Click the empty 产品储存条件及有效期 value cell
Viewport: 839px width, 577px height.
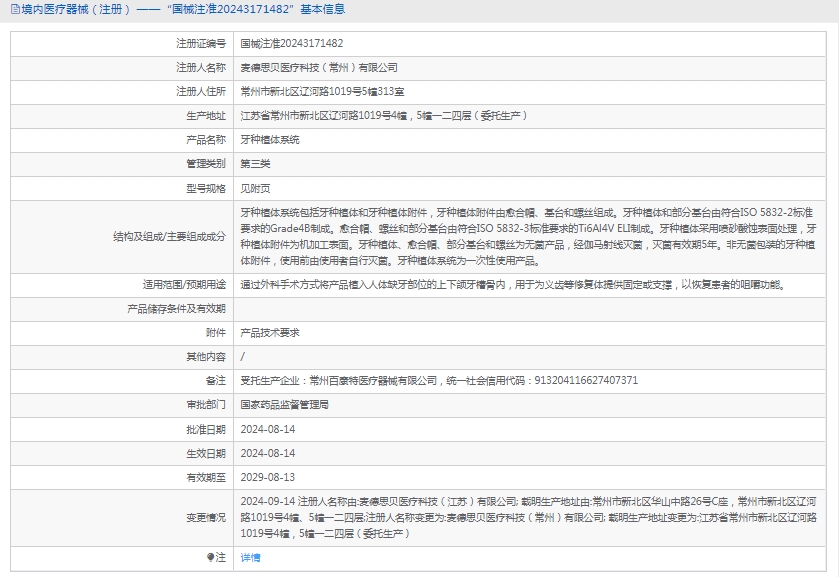530,308
